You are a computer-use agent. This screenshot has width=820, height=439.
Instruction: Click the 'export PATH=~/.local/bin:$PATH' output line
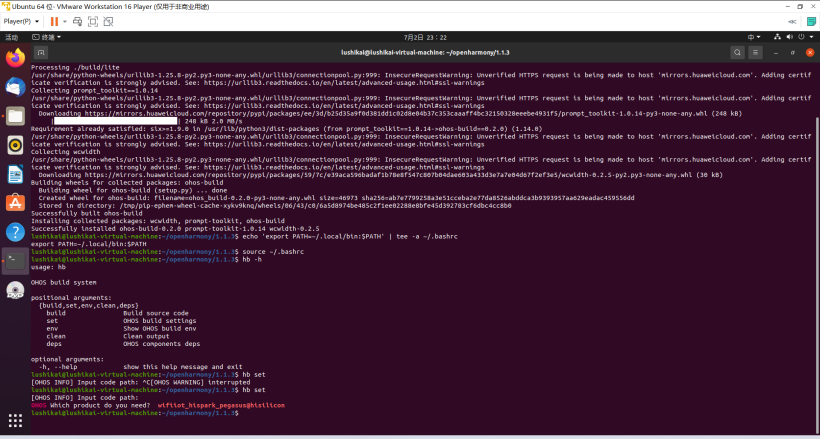pos(88,244)
